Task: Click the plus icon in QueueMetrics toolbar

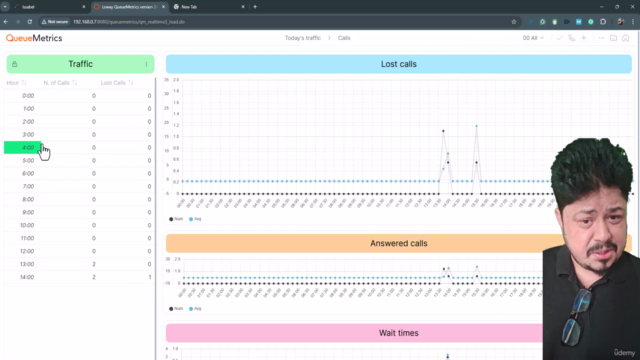Action: (x=584, y=38)
